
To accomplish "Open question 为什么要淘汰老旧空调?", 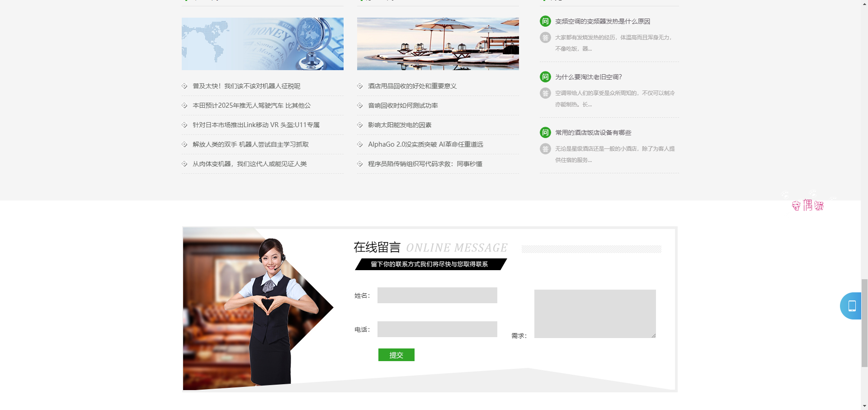I will coord(589,77).
